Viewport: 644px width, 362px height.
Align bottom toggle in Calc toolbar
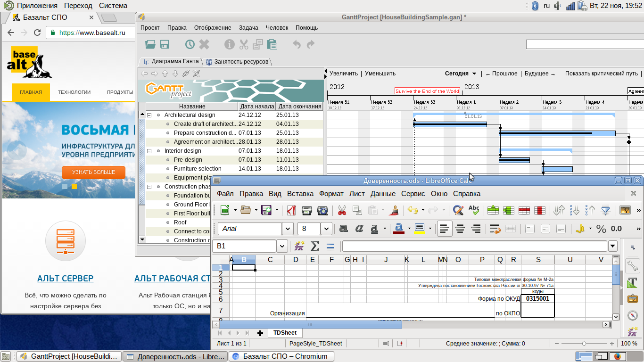561,229
